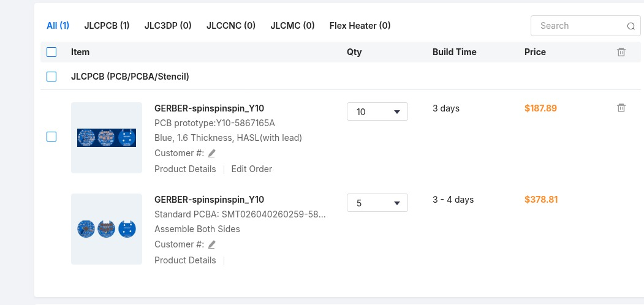This screenshot has width=644, height=305.
Task: Click 'Standard PCBA: SMT026040260259-58...' text
Action: [240, 214]
